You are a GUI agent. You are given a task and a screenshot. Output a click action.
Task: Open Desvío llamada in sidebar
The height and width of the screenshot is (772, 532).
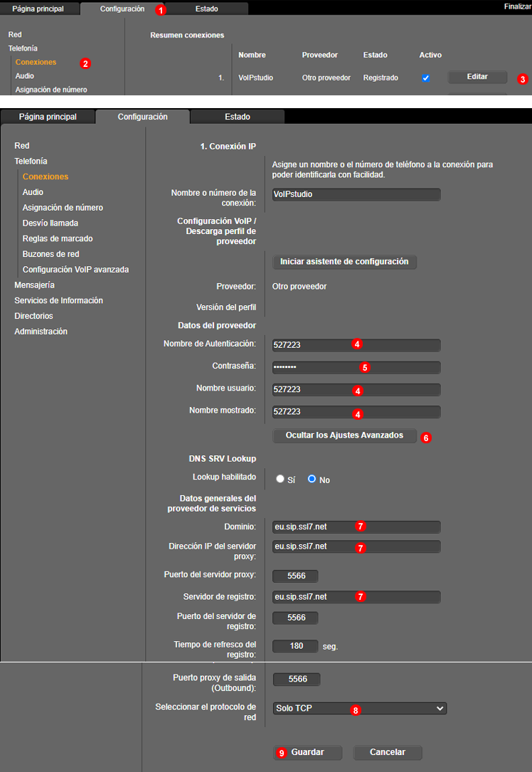50,223
